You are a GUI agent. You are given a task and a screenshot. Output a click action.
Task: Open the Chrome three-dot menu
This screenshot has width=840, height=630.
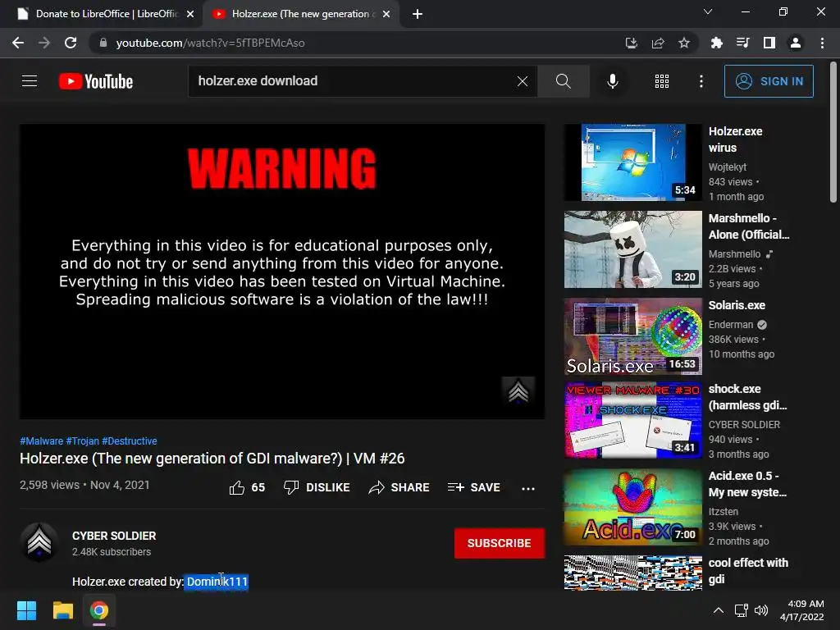pyautogui.click(x=822, y=43)
